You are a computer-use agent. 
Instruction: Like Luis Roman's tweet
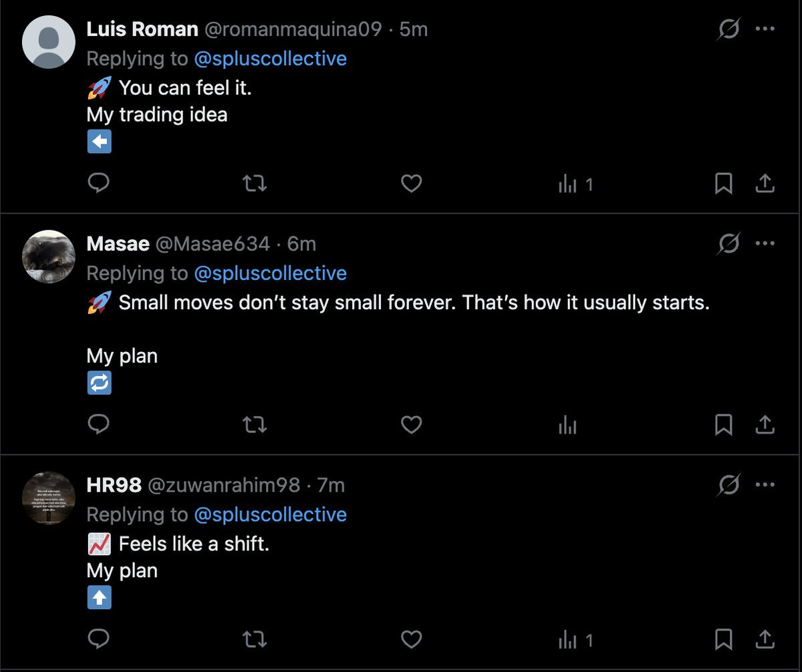(x=411, y=183)
